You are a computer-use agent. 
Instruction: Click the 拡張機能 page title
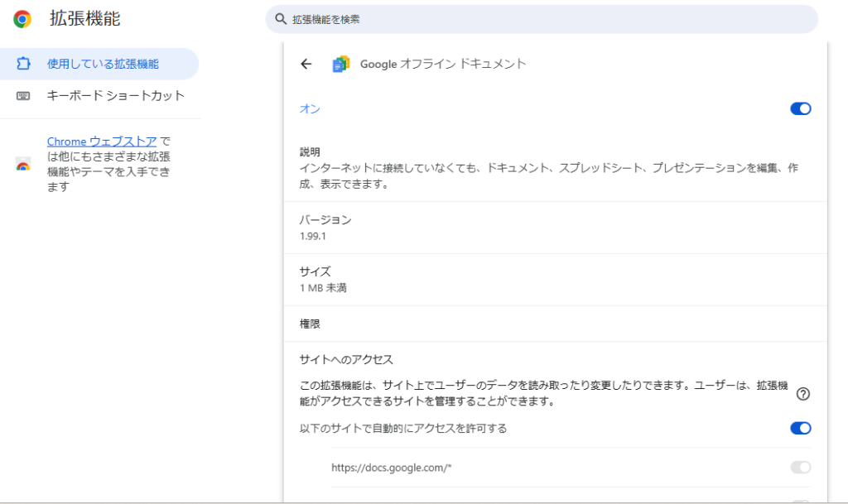click(x=84, y=18)
